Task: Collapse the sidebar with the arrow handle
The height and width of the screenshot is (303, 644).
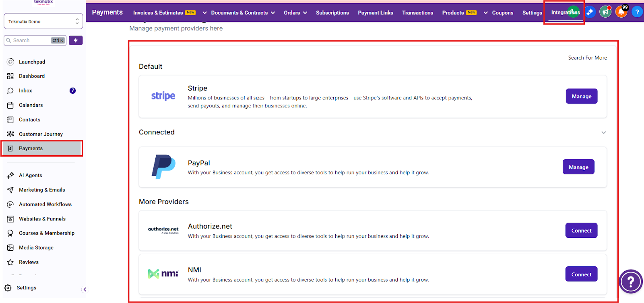Action: (85, 289)
